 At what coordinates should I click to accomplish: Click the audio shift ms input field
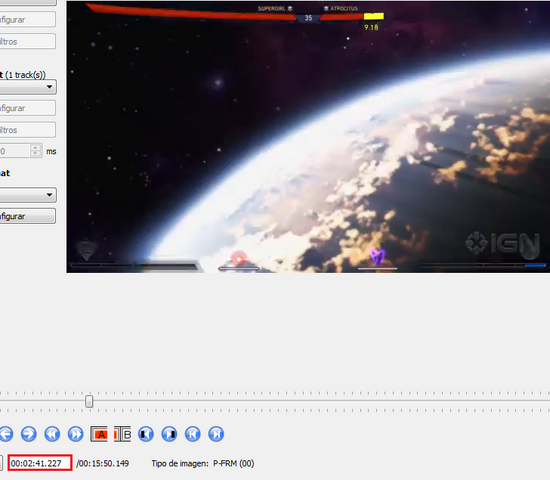tap(15, 151)
